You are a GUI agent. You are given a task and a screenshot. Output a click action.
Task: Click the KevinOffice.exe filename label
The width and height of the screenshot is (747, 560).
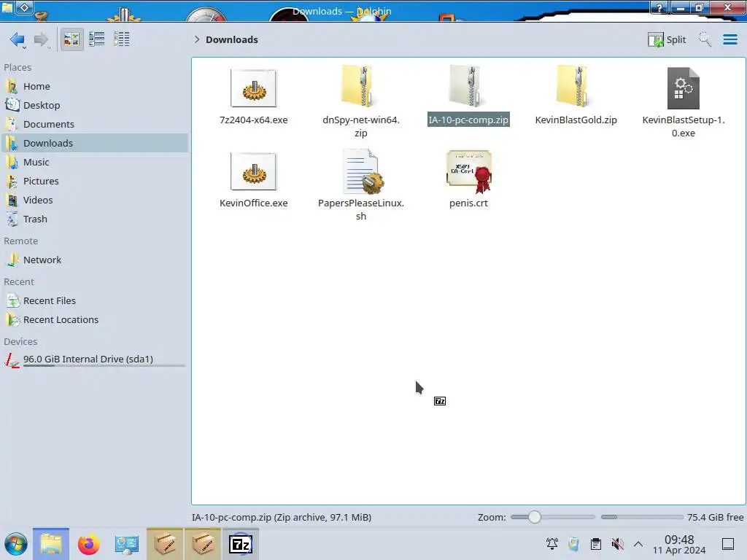(253, 203)
